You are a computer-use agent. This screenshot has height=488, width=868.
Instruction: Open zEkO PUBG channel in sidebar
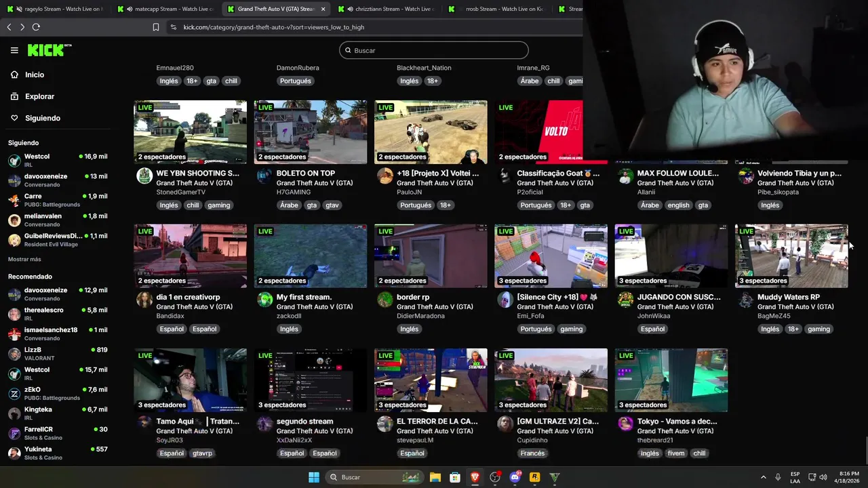click(x=58, y=393)
